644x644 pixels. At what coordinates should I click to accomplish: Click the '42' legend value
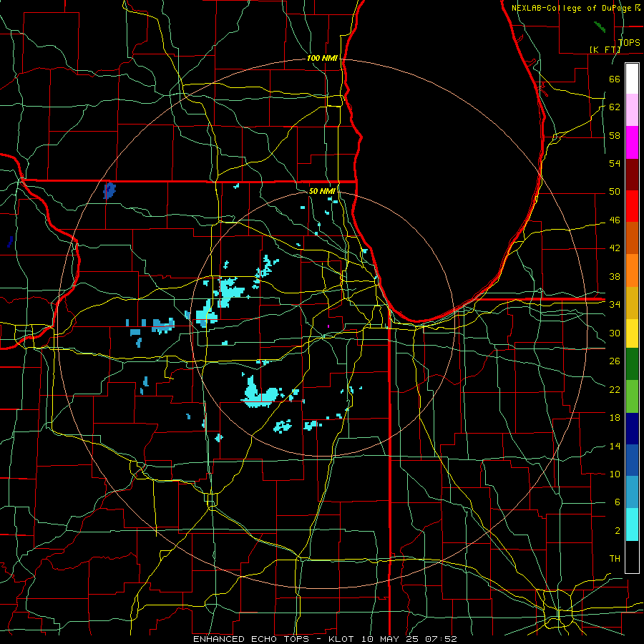[615, 248]
